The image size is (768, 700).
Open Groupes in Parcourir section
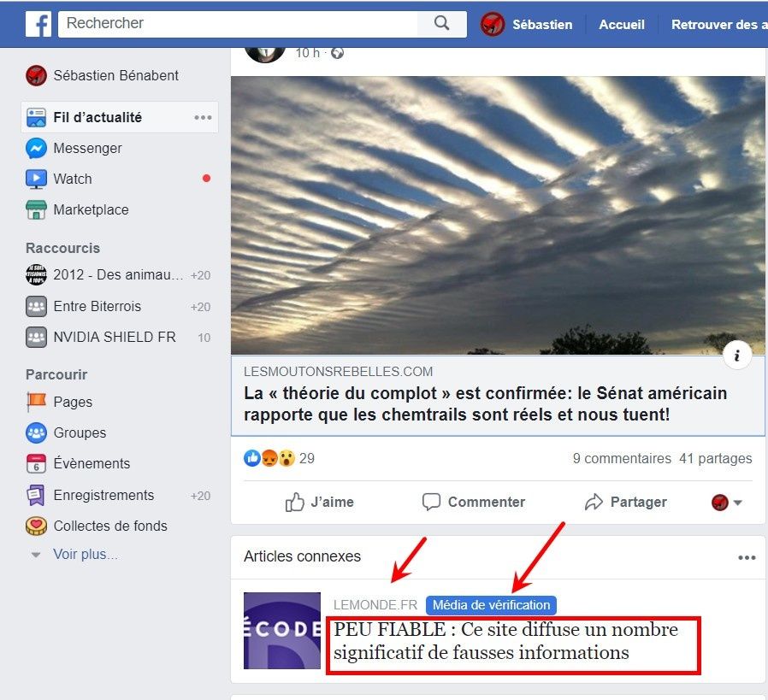[66, 432]
